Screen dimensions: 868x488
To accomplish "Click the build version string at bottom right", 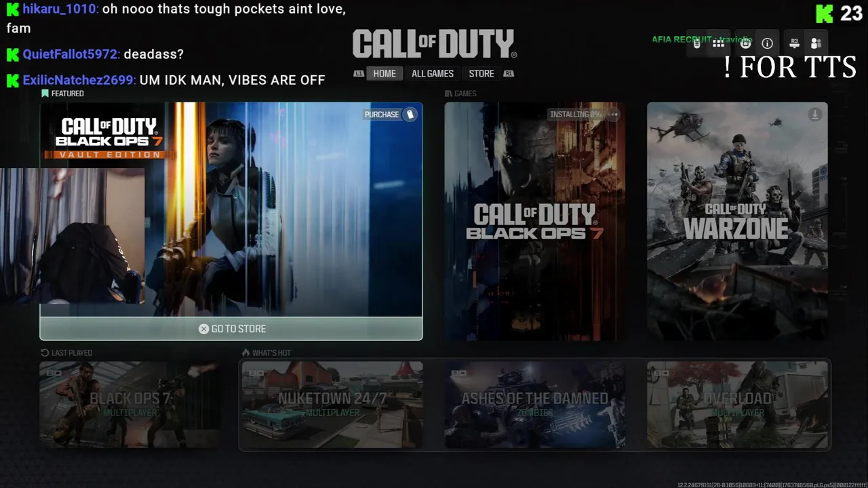I will [772, 484].
